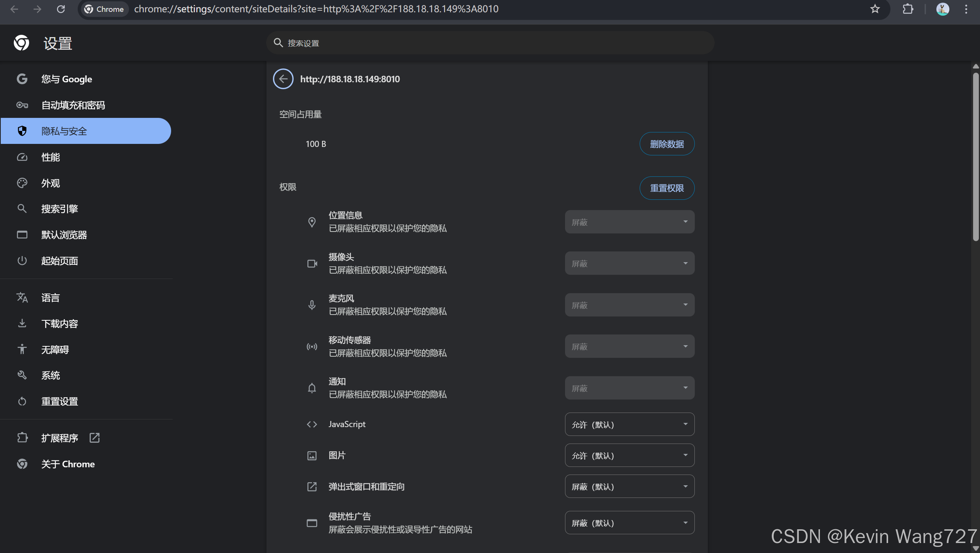Click the vertical scrollbar thumb on the right
The image size is (980, 553).
coord(975,157)
